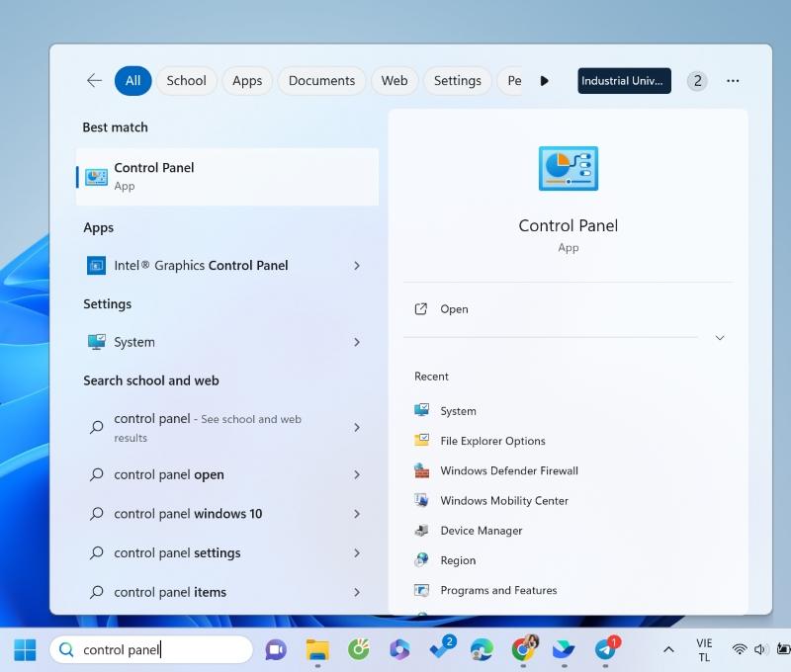Open File Explorer from the taskbar
Viewport: 791px width, 672px height.
coord(317,650)
